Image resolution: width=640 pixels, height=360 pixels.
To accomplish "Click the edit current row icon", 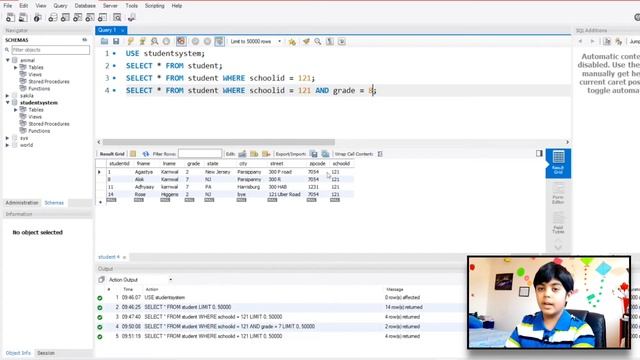I will point(242,154).
